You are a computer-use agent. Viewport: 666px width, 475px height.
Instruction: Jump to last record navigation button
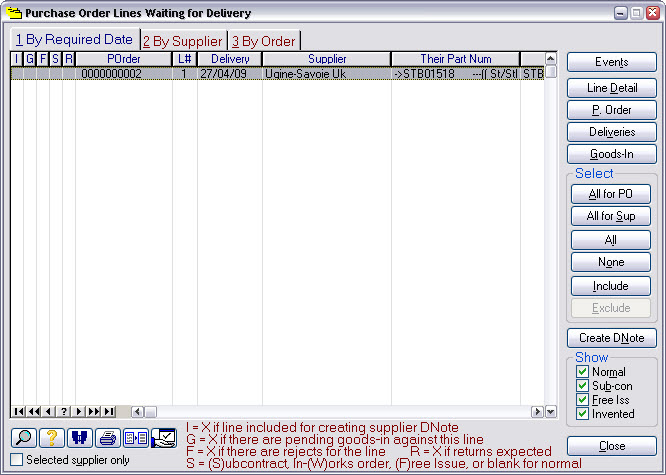tap(109, 411)
